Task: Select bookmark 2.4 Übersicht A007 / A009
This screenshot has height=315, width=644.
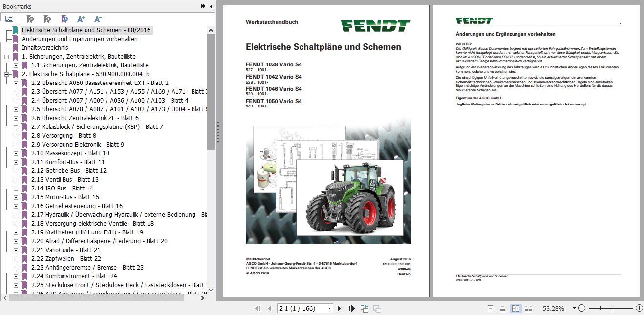Action: click(x=109, y=101)
